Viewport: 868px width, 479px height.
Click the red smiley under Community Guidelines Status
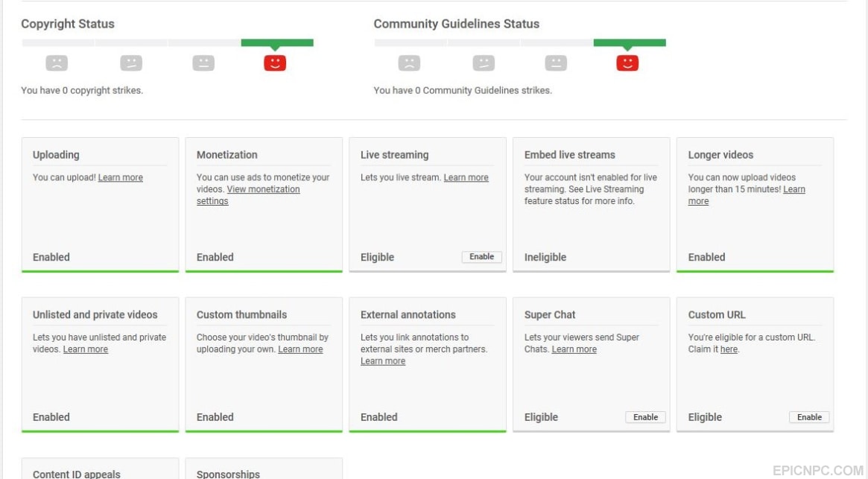627,63
